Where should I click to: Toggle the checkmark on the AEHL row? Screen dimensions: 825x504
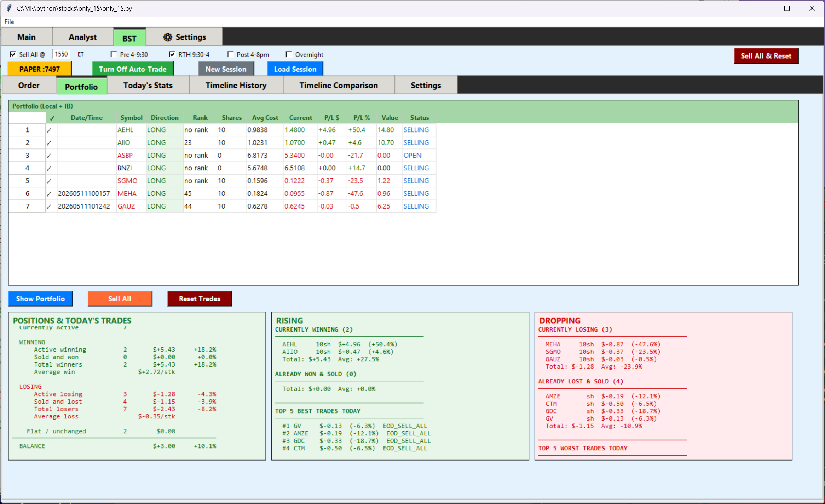[49, 130]
